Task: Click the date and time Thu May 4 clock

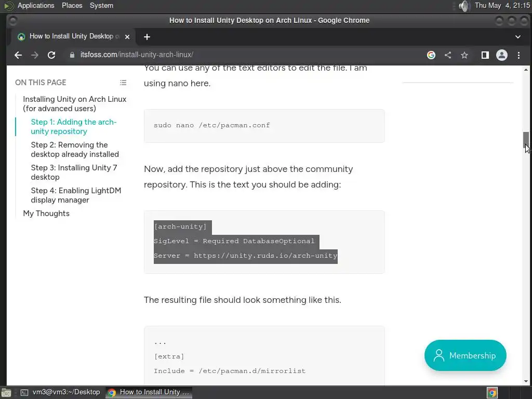Action: 502,5
